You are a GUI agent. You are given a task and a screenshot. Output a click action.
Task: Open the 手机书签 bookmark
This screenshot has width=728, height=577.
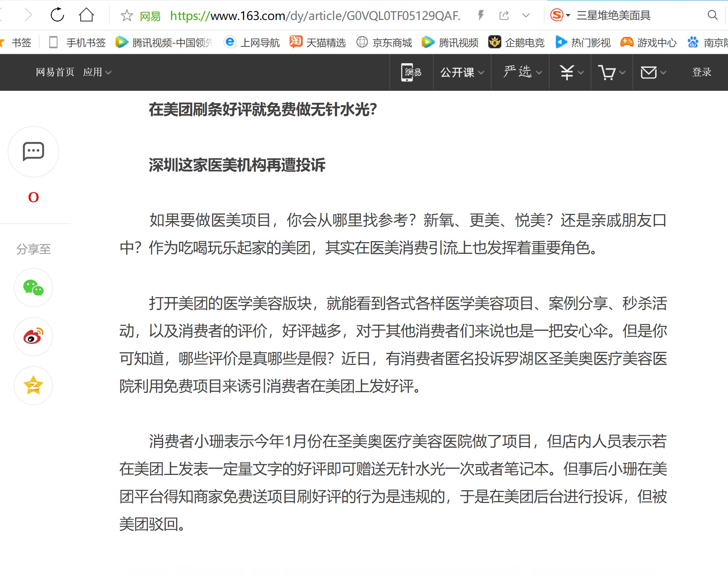coord(77,42)
